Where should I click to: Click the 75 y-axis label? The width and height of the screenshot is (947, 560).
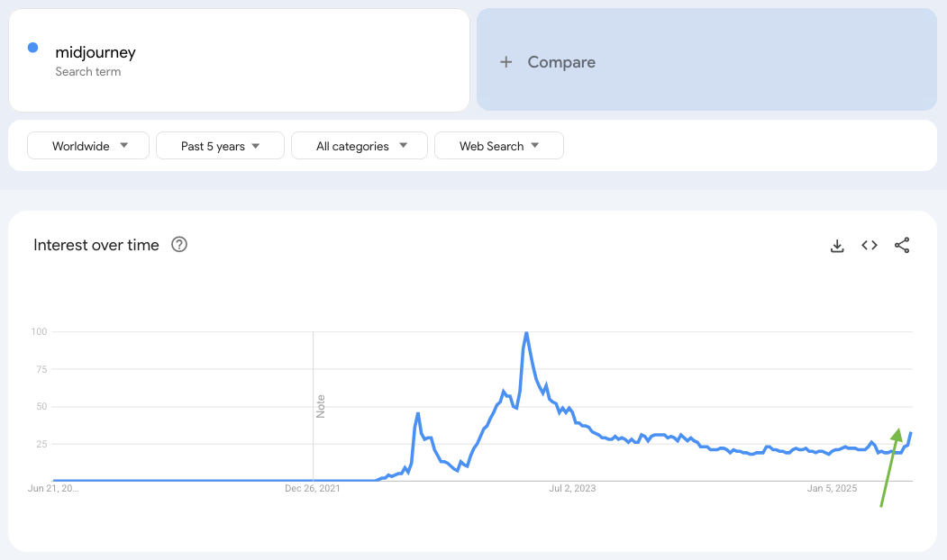[41, 369]
